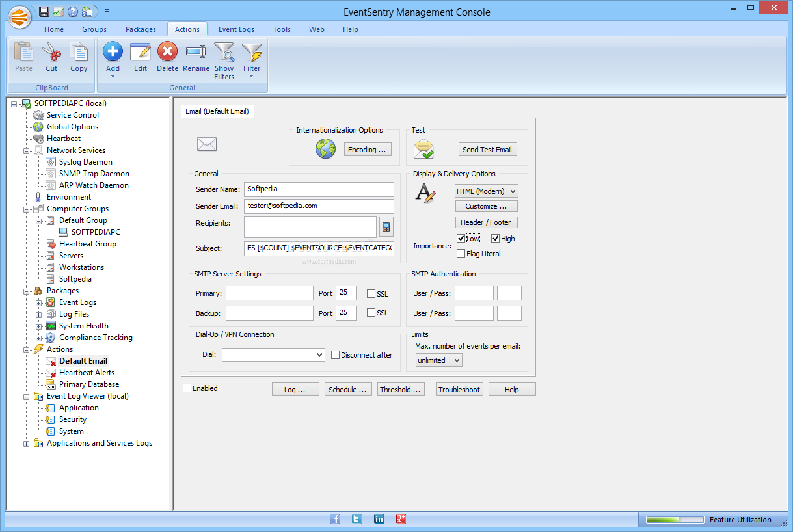Open the Security event log
Screen dimensions: 793x532
click(73, 419)
